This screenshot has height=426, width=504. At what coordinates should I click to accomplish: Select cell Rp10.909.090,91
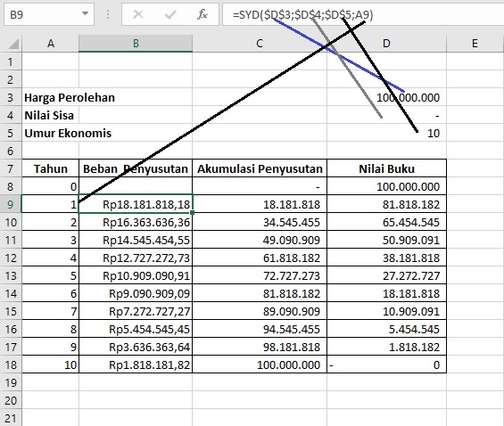(136, 275)
